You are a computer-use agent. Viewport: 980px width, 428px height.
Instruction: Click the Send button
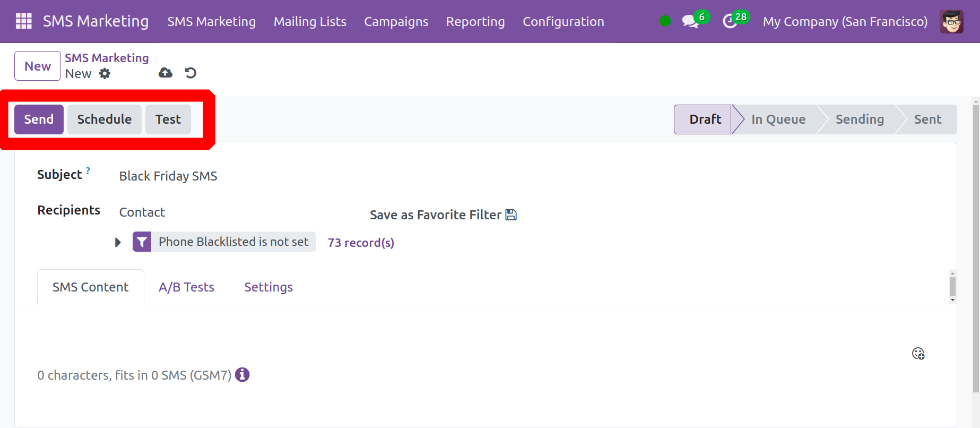click(39, 119)
